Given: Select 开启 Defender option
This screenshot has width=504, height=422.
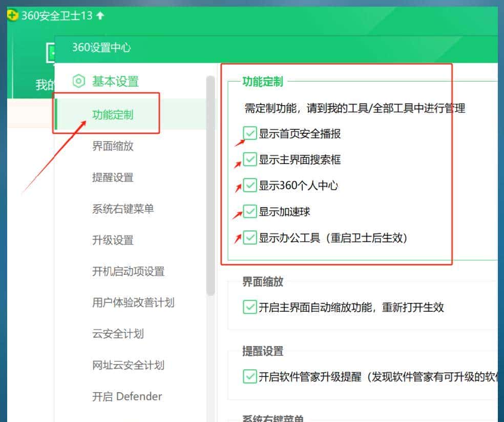Looking at the screenshot, I should tap(127, 396).
